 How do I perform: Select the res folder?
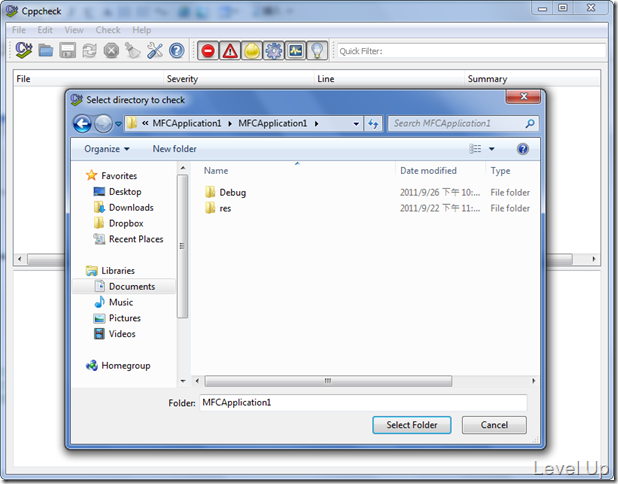tap(218, 208)
